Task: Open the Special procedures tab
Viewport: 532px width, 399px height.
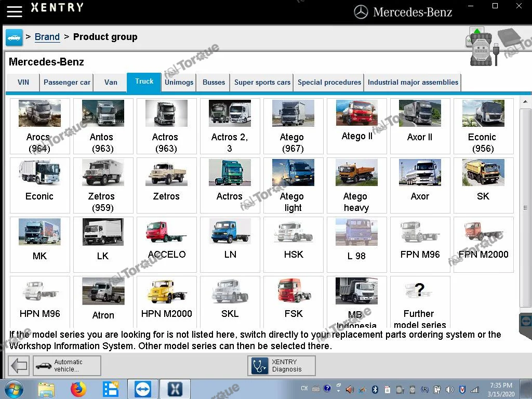Action: click(x=329, y=83)
